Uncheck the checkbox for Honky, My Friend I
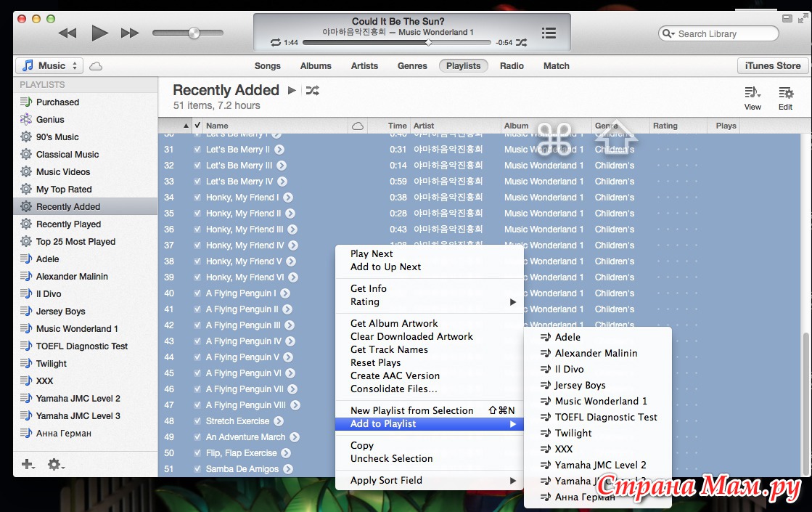Image resolution: width=812 pixels, height=512 pixels. click(x=197, y=198)
